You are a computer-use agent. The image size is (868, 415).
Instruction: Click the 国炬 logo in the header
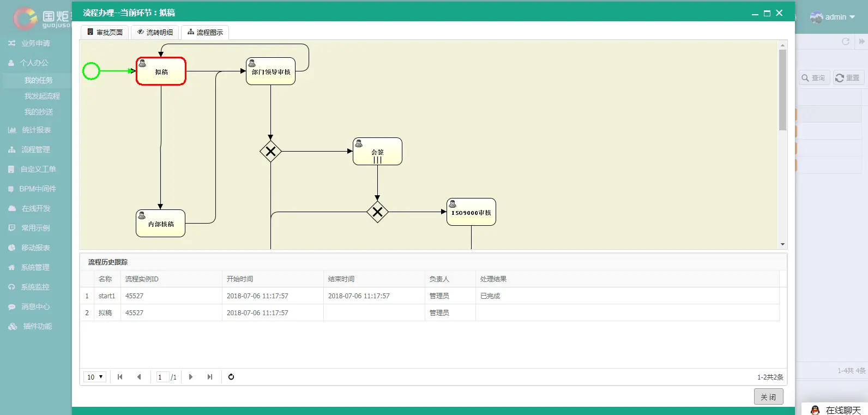tap(41, 19)
